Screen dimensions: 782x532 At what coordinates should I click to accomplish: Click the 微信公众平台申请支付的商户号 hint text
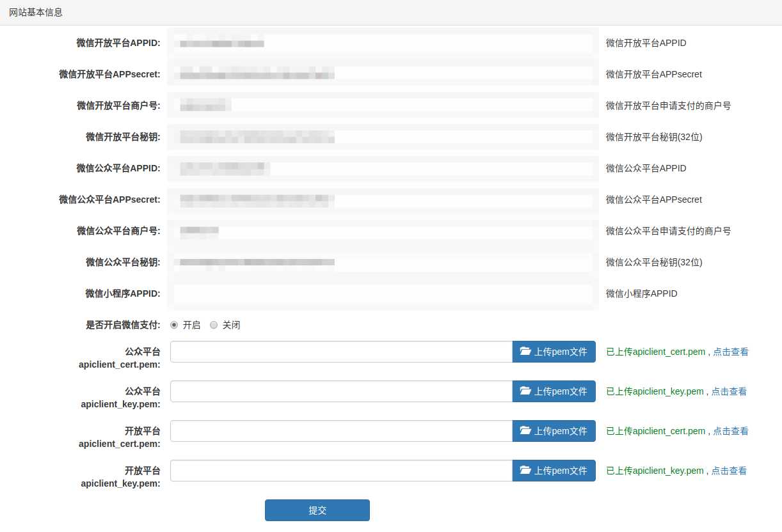[668, 231]
